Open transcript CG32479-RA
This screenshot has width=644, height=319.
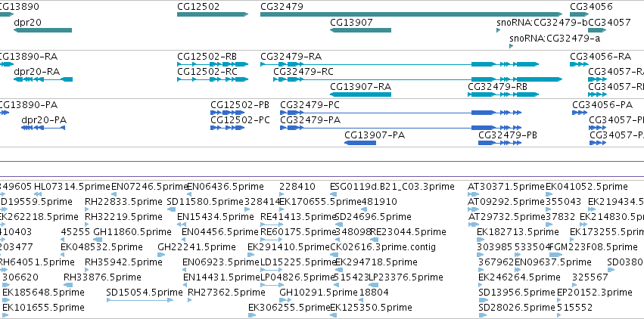coord(291,56)
